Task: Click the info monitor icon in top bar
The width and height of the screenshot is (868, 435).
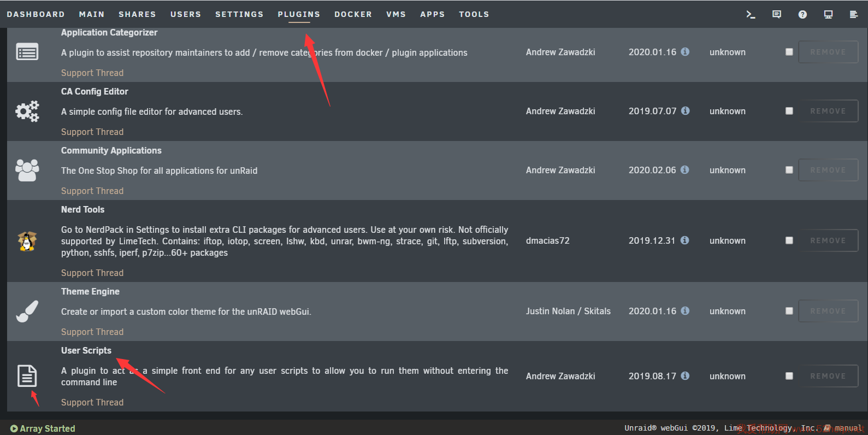Action: (828, 15)
